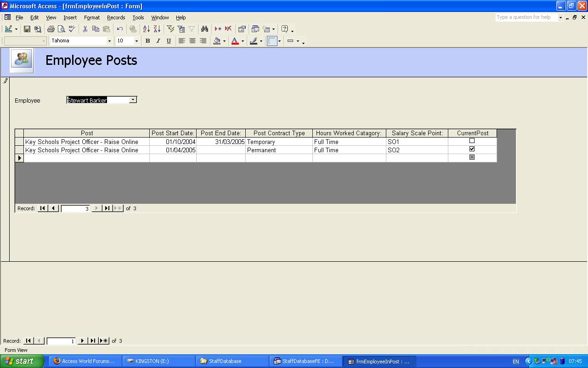Click the New Object toolbar icon
The image size is (588, 368).
[x=266, y=29]
